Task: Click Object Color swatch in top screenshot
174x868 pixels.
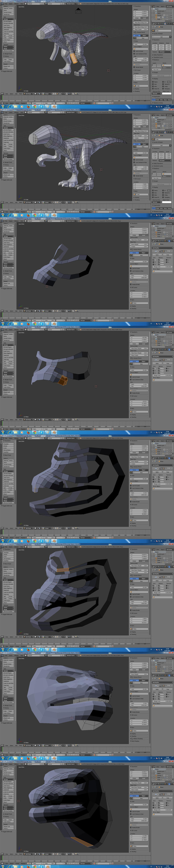Action: (x=167, y=94)
